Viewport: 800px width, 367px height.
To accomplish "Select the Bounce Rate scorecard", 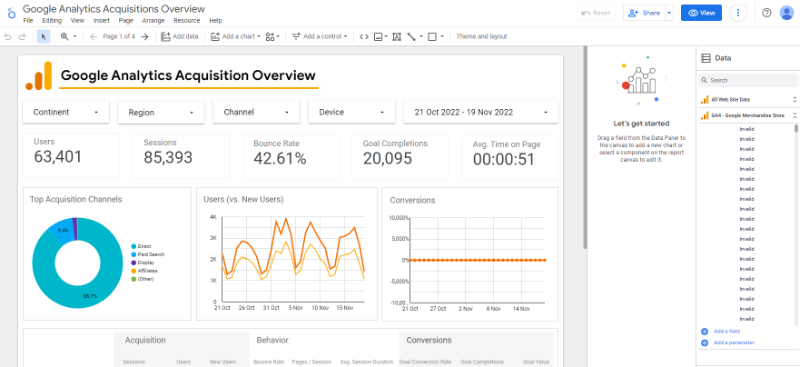I will pos(291,157).
